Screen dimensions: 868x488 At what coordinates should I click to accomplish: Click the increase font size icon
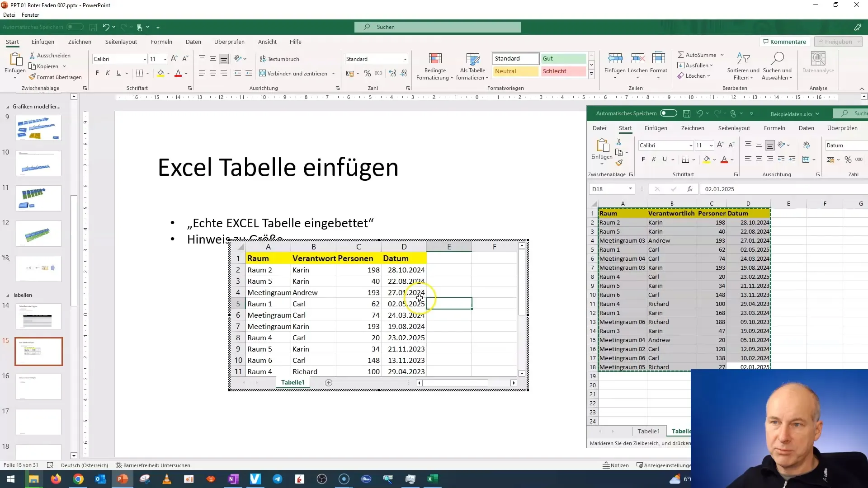pos(174,59)
